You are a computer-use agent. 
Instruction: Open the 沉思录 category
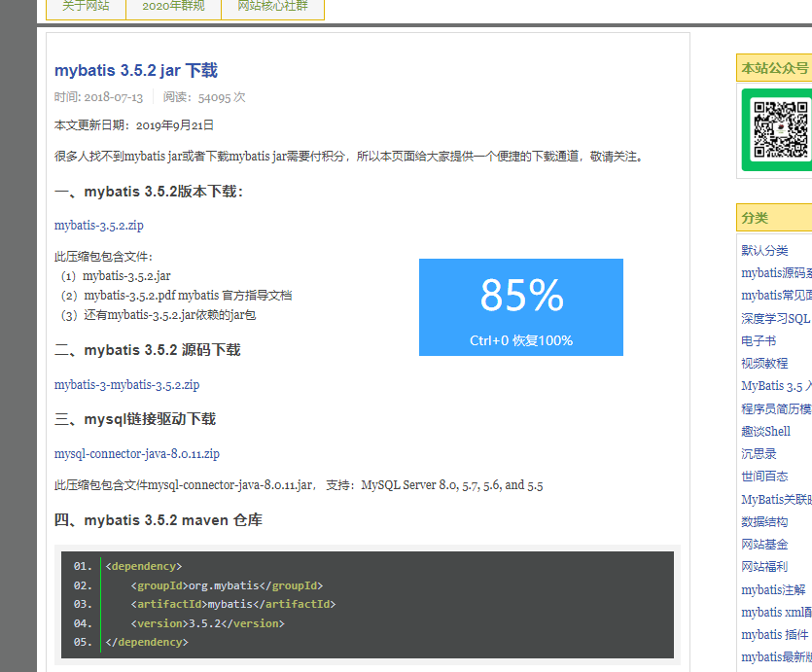click(759, 453)
